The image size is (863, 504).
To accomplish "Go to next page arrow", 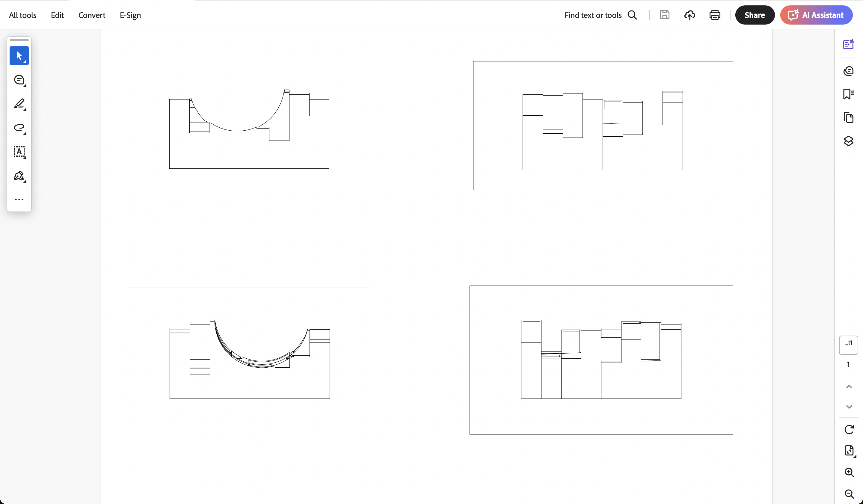I will [849, 407].
